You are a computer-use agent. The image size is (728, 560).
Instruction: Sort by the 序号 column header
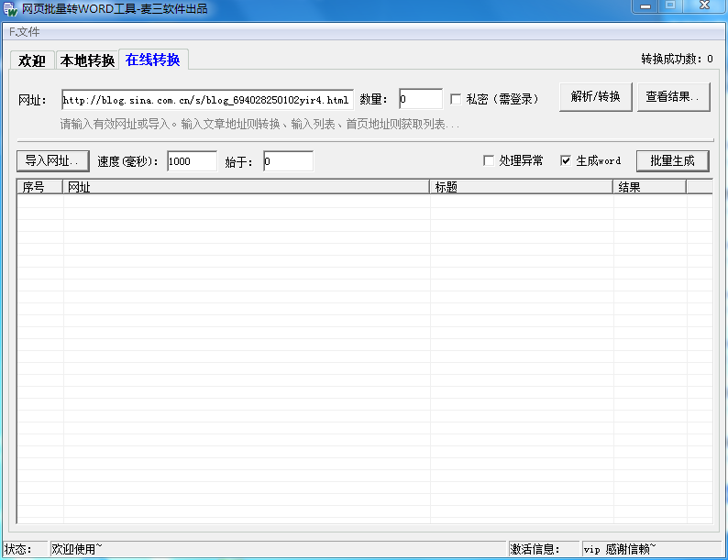tap(40, 187)
